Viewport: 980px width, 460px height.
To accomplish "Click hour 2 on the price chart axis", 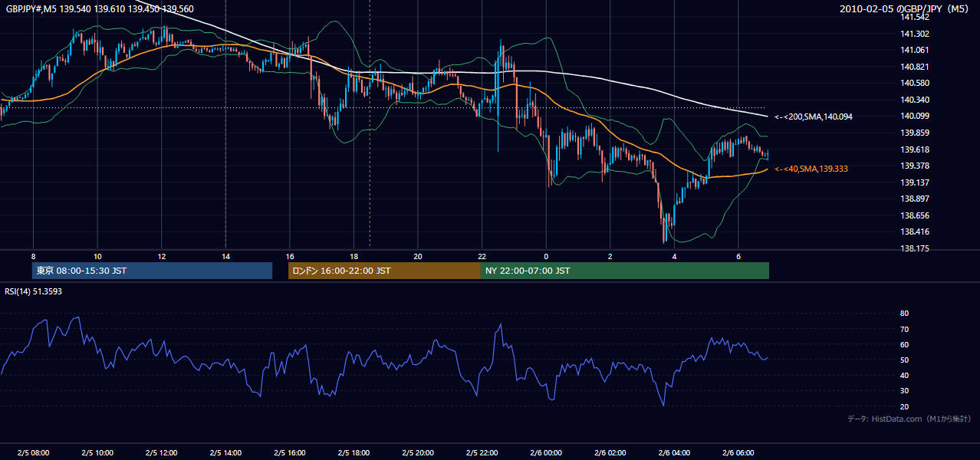I will [x=610, y=256].
